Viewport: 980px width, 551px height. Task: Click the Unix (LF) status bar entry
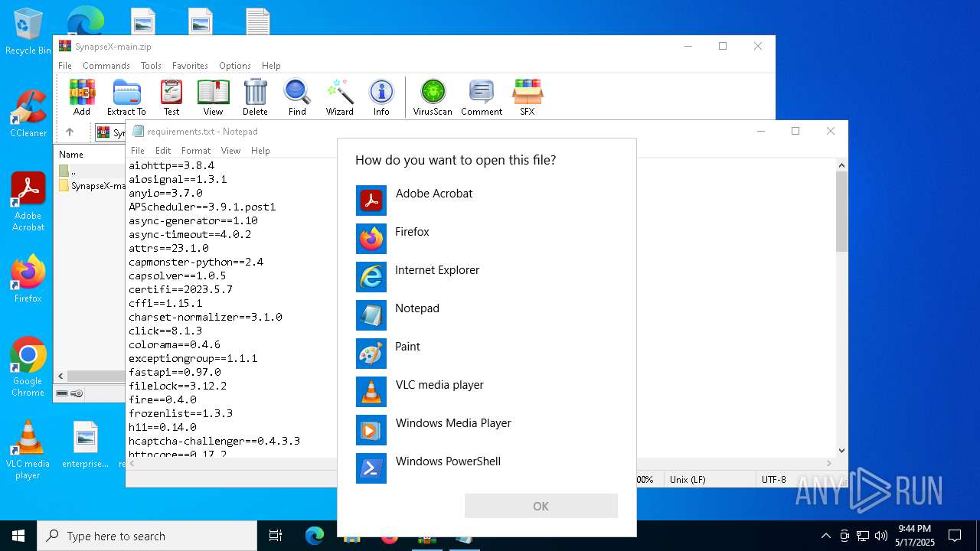pos(688,479)
